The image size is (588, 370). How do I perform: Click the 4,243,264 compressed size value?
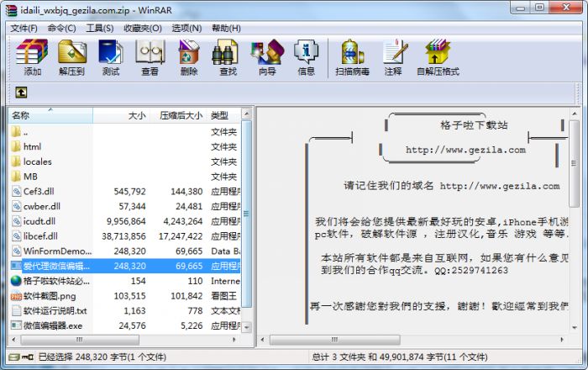point(182,221)
